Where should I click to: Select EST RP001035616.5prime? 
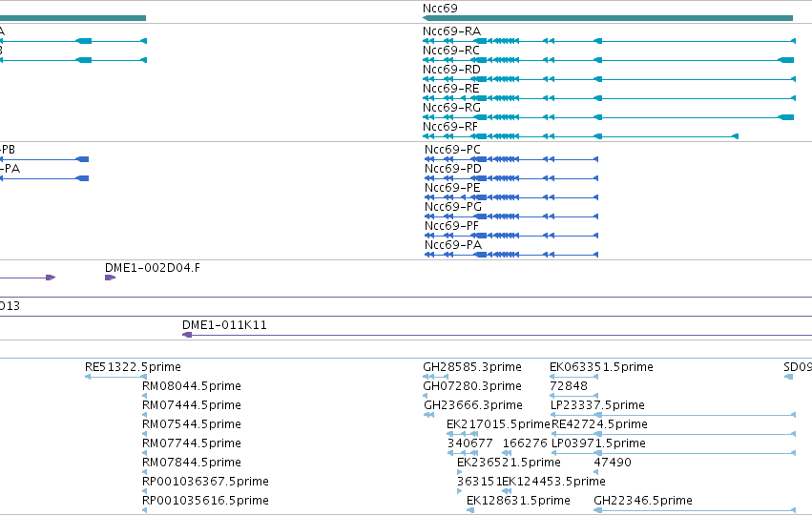point(205,501)
